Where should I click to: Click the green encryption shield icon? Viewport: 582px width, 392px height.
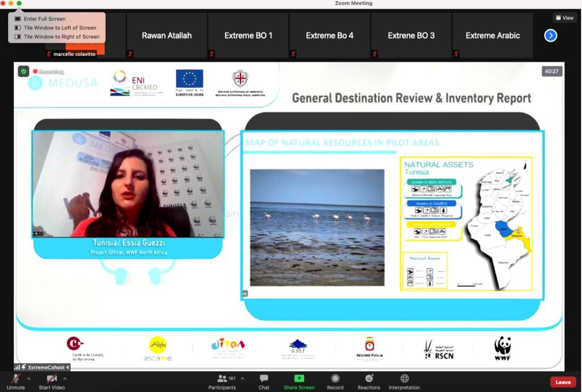tap(23, 72)
